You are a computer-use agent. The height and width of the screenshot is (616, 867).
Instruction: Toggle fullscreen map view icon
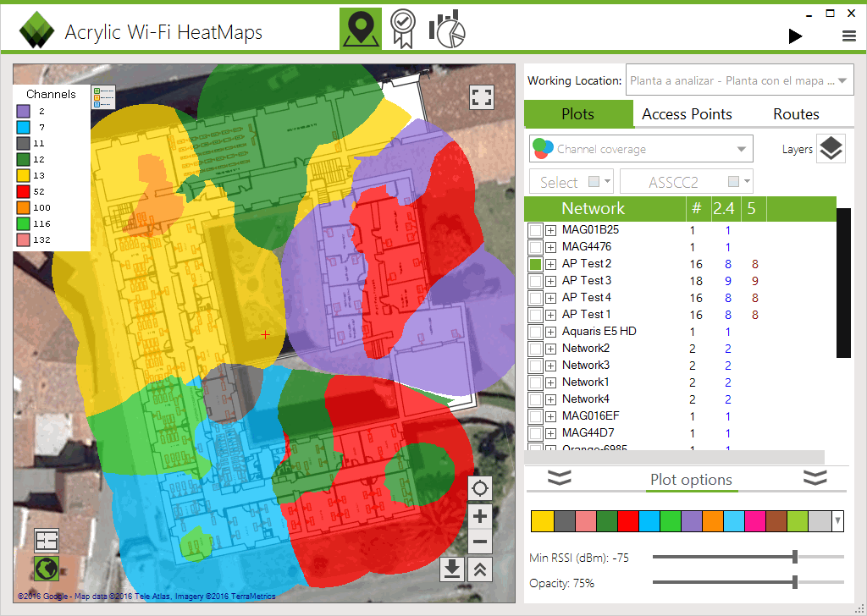pos(481,97)
